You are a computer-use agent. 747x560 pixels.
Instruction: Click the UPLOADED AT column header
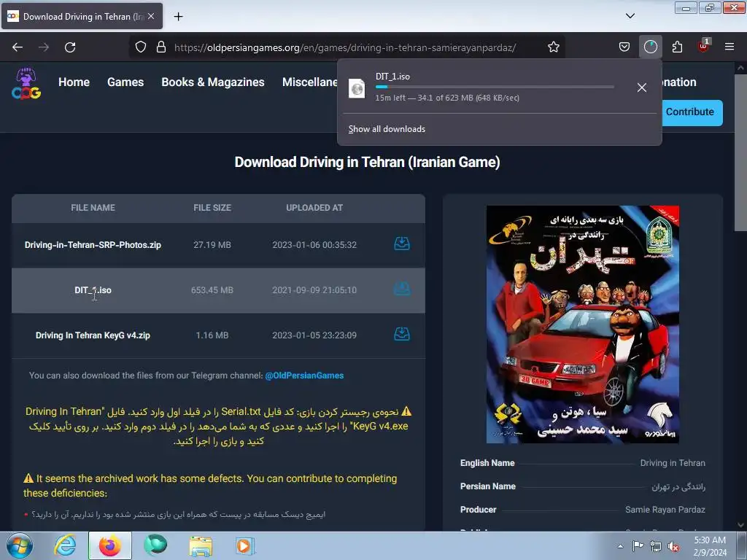pyautogui.click(x=314, y=208)
